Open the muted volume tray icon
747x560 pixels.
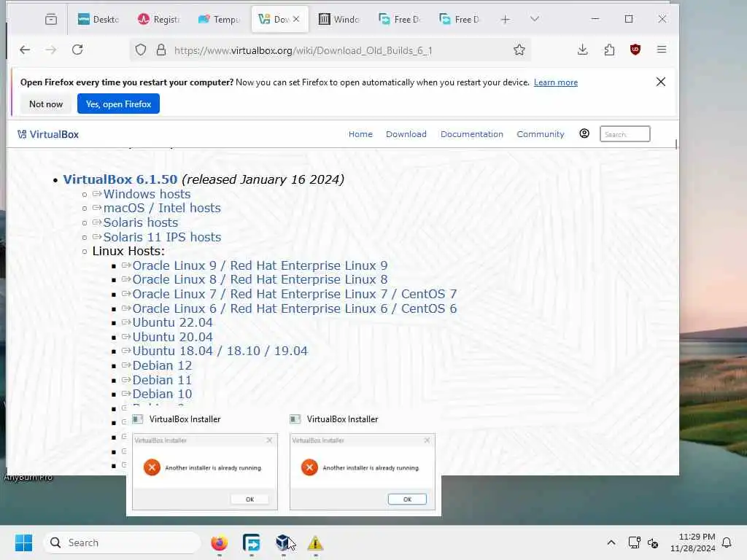(x=653, y=542)
